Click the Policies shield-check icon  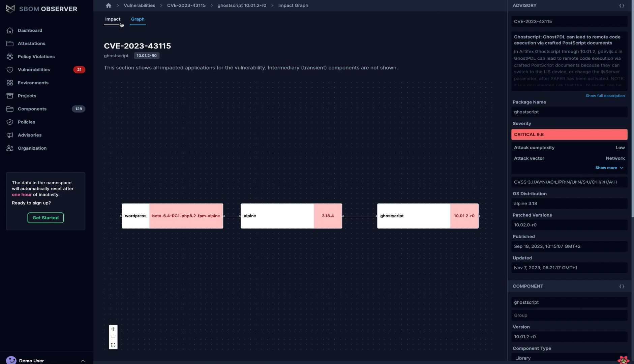point(10,122)
